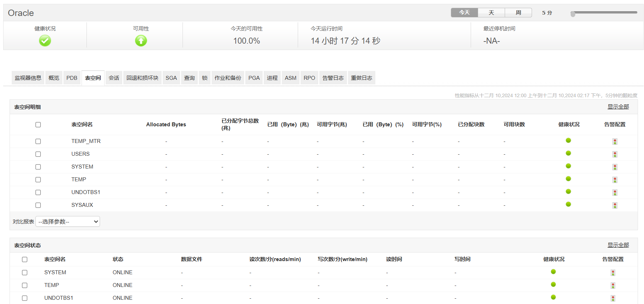Click health dot for TEMP in tablespace status

(x=553, y=284)
